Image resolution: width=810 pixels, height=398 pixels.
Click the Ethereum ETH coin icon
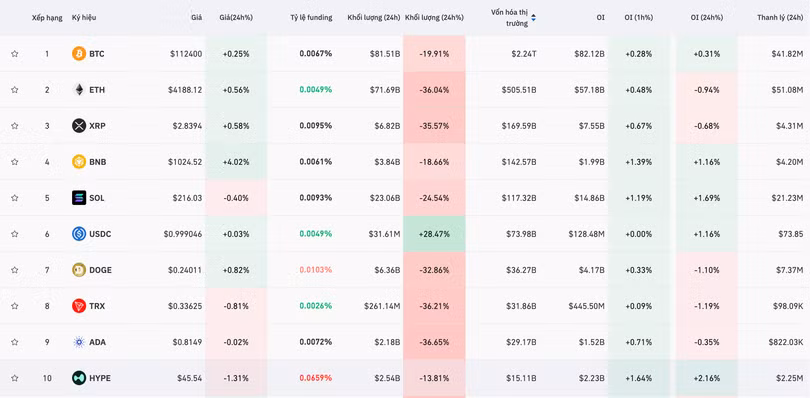tap(79, 89)
